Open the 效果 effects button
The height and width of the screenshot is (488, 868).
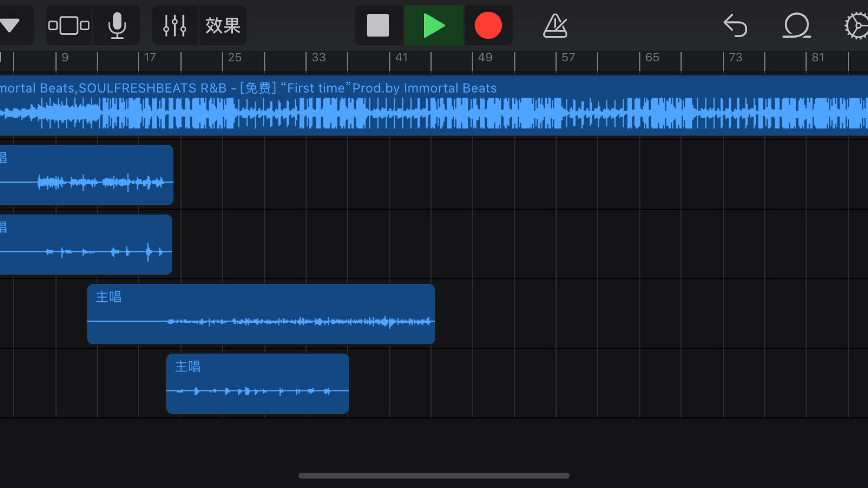point(223,25)
